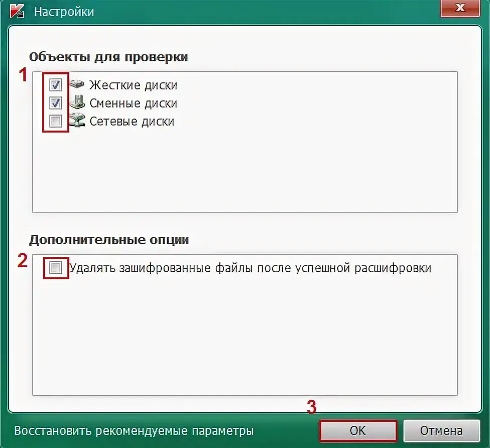This screenshot has width=490, height=448.
Task: Click the Удалять зашифрованные файлы option text
Action: [x=251, y=268]
